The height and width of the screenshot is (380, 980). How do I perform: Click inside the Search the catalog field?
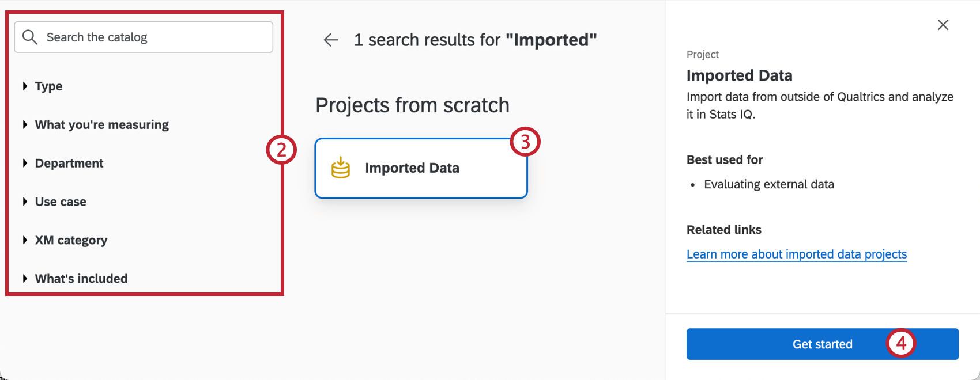[x=143, y=37]
